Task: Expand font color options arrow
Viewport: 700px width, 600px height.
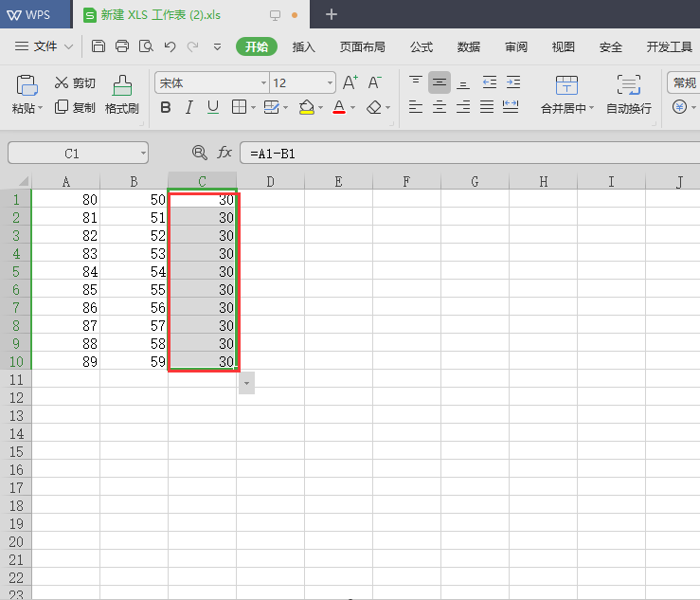Action: tap(352, 108)
